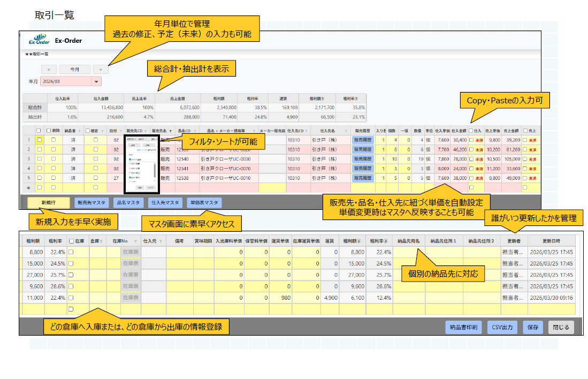The width and height of the screenshot is (588, 379).
Task: Click filter icon on 倉庫 column header
Action: (101, 241)
